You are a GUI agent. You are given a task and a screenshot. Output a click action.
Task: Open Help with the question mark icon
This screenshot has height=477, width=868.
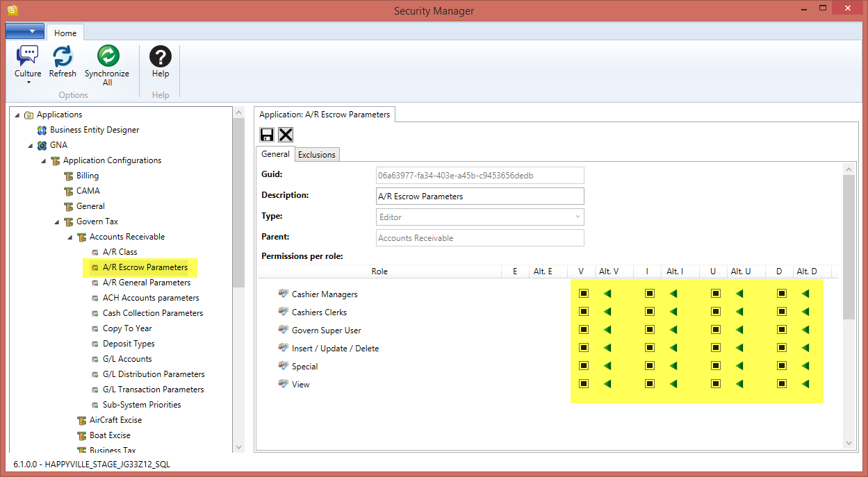tap(161, 56)
